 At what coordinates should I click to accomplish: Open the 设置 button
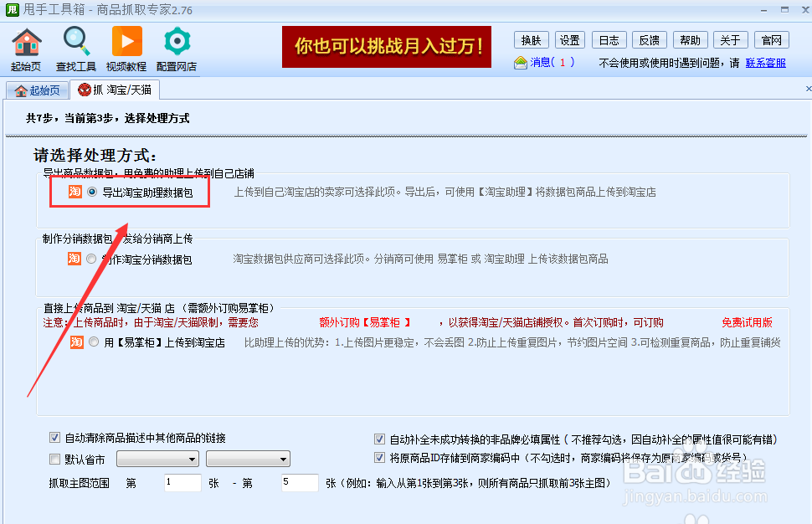pyautogui.click(x=569, y=39)
